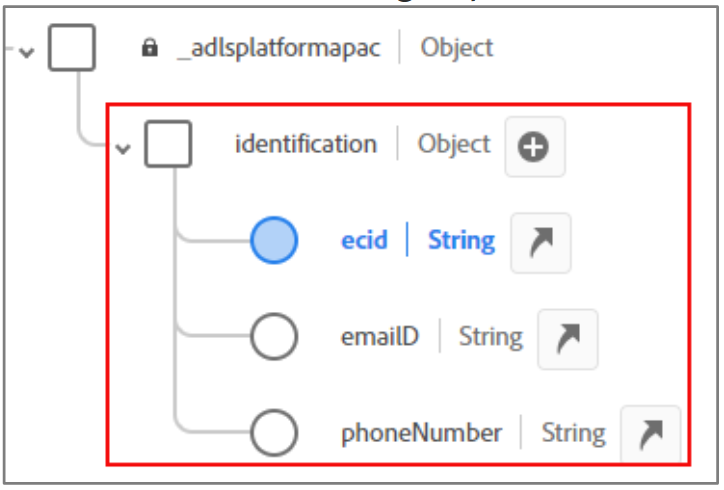Click the ecid field name

click(x=364, y=240)
